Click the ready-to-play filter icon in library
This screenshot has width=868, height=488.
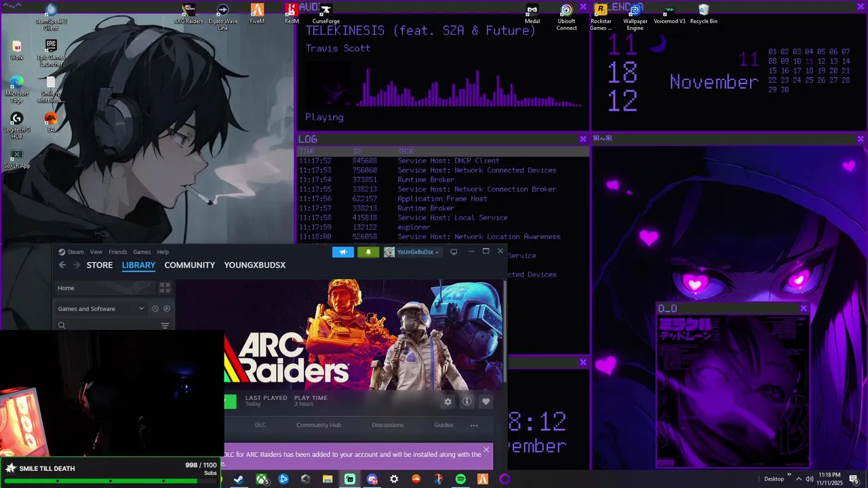pyautogui.click(x=167, y=308)
